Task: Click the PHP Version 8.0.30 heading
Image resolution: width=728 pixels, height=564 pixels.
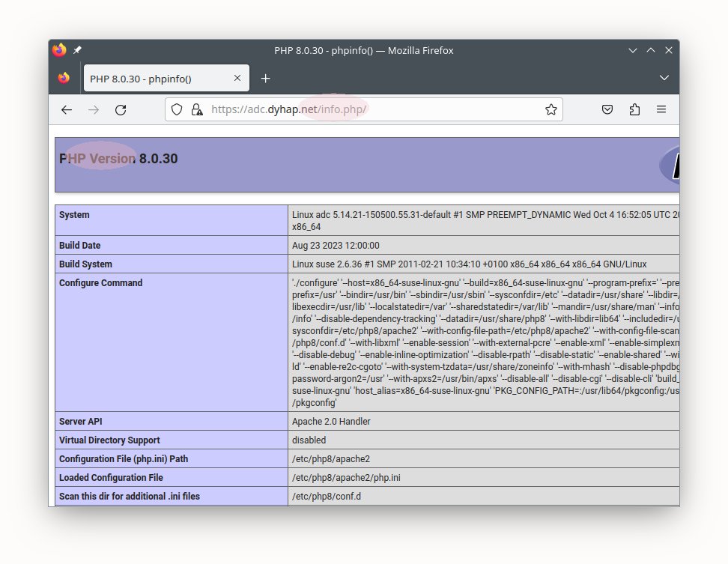Action: [118, 159]
